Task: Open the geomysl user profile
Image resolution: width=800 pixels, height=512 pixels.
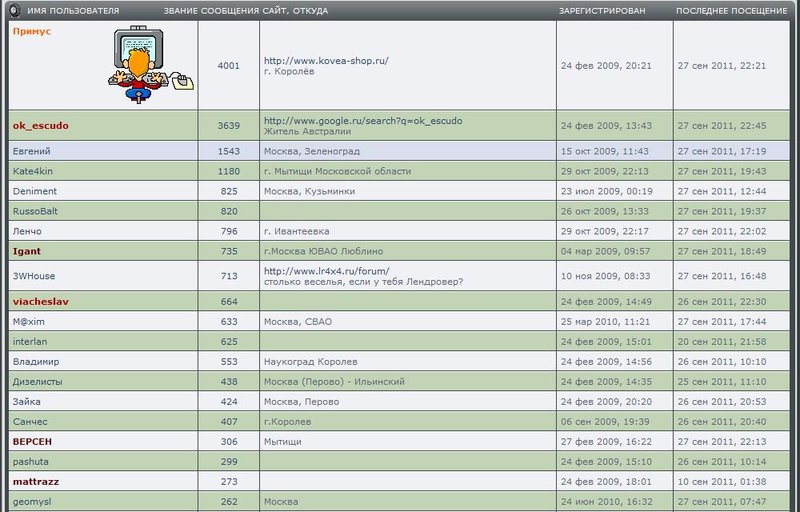Action: (33, 502)
